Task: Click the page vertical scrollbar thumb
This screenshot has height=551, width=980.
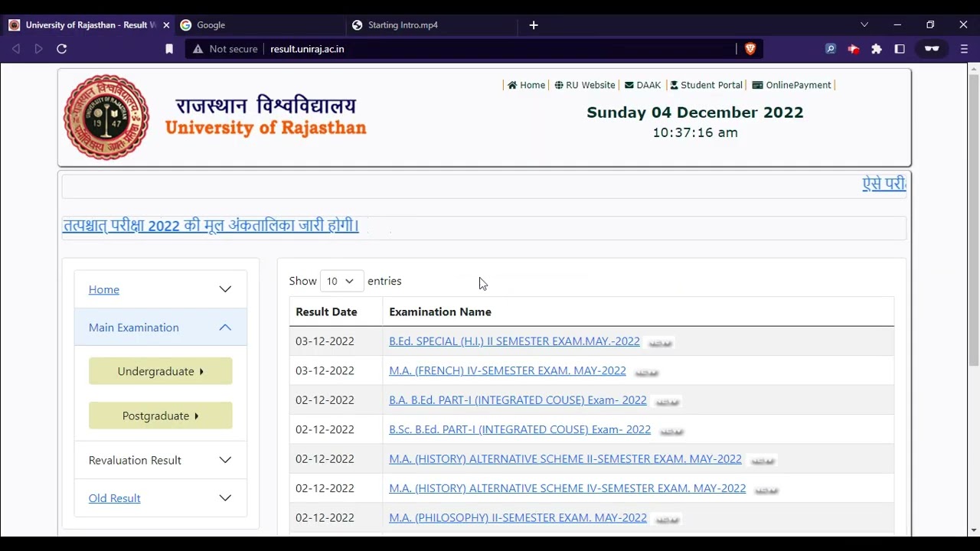Action: pyautogui.click(x=974, y=220)
